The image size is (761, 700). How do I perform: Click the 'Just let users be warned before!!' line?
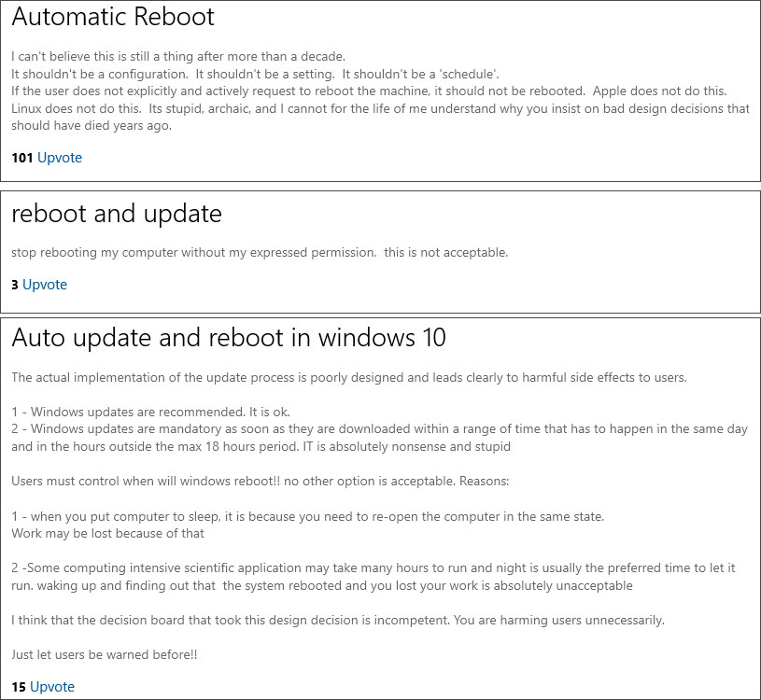(103, 654)
